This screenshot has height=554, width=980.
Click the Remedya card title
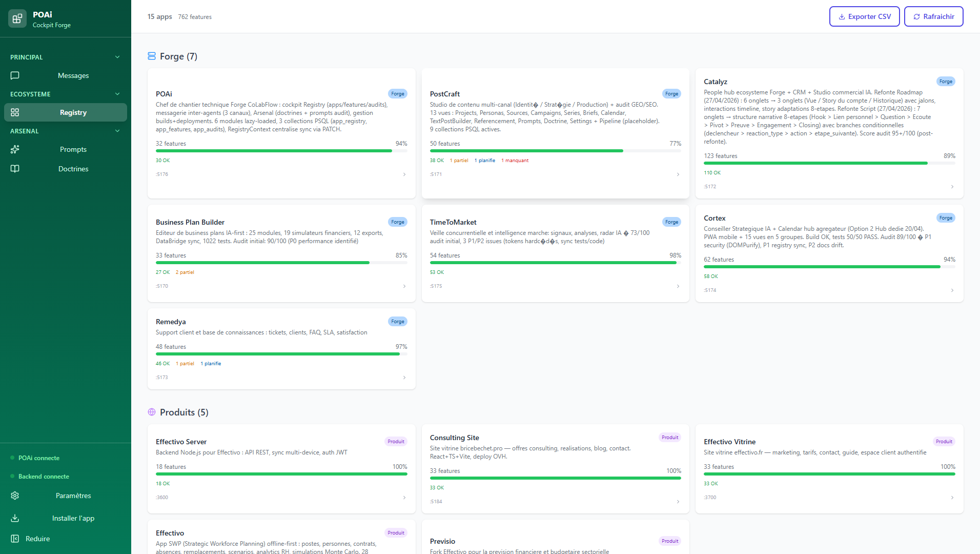click(x=171, y=322)
